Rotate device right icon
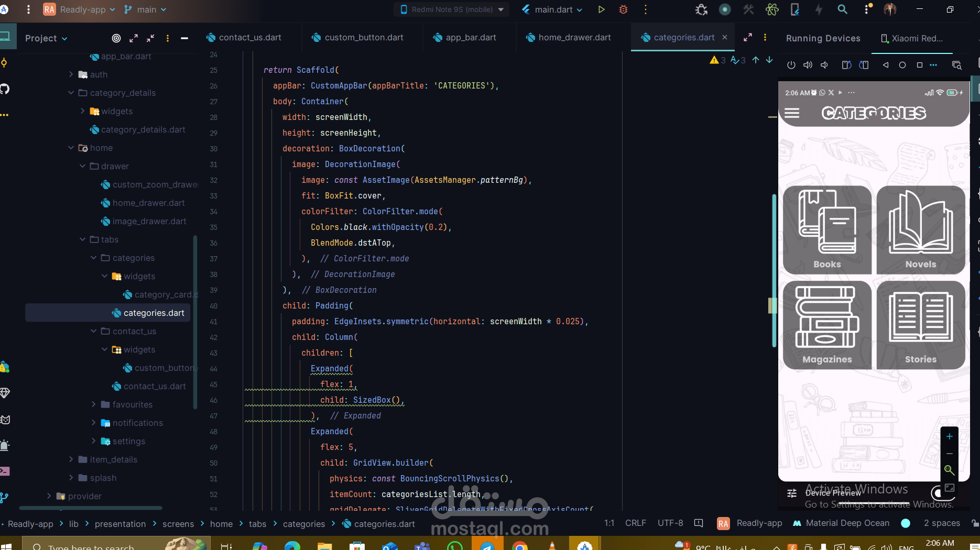980x550 pixels. 864,65
